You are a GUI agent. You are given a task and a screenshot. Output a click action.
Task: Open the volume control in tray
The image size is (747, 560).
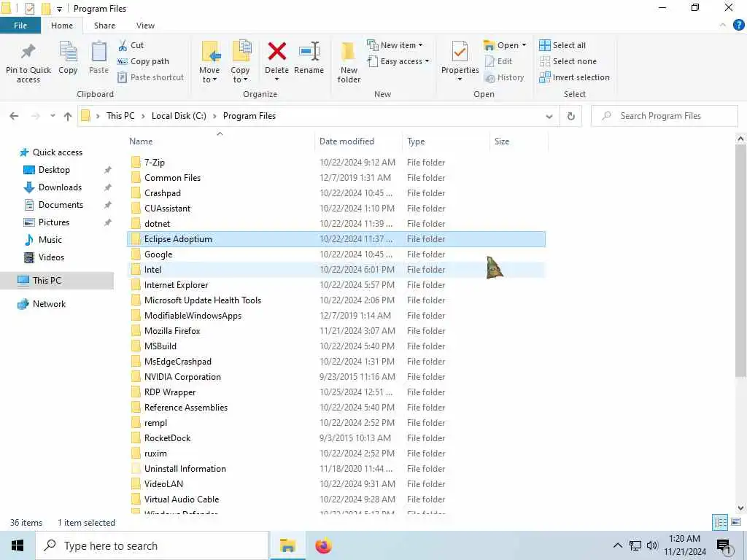click(652, 545)
